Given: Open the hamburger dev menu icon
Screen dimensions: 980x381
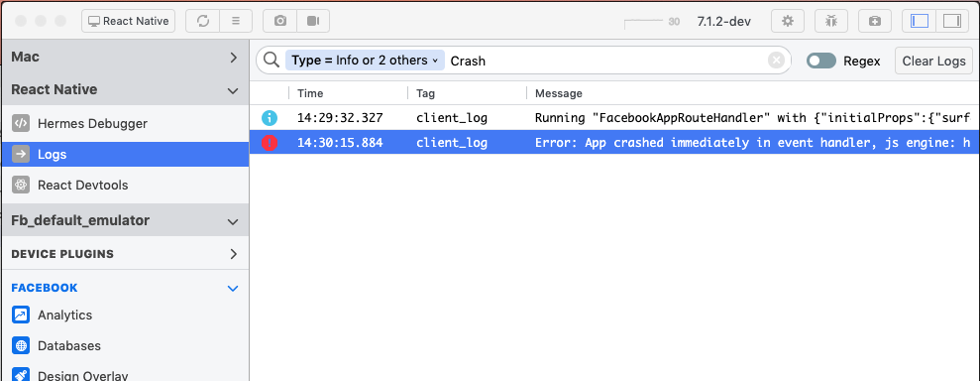Looking at the screenshot, I should pos(236,21).
